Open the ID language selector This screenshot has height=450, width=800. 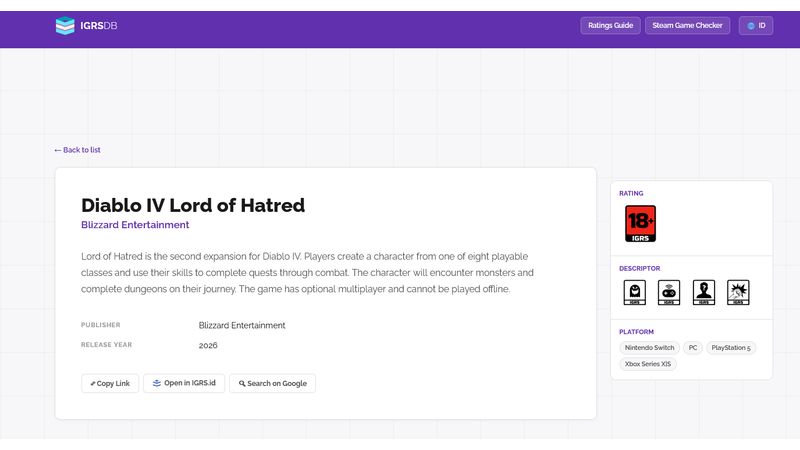(x=756, y=26)
